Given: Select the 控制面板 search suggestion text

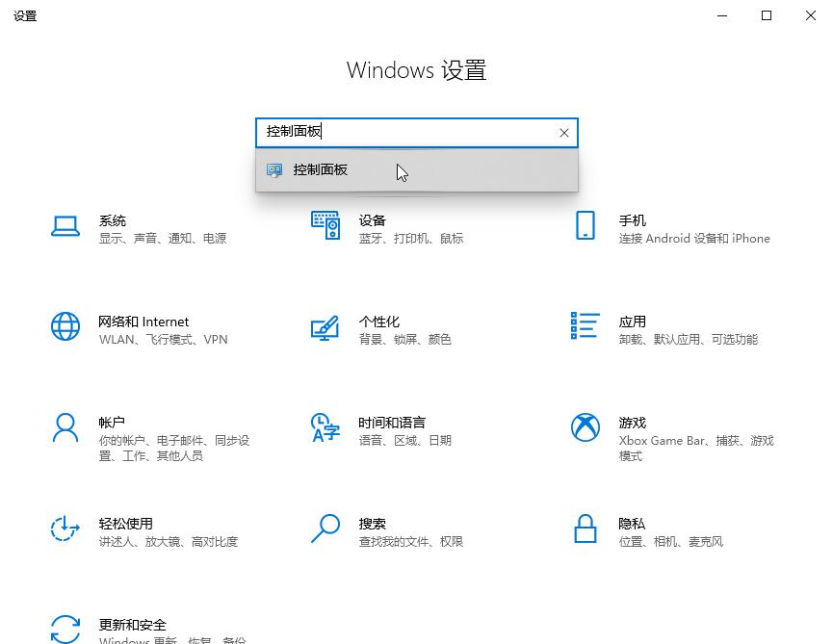Looking at the screenshot, I should [321, 169].
